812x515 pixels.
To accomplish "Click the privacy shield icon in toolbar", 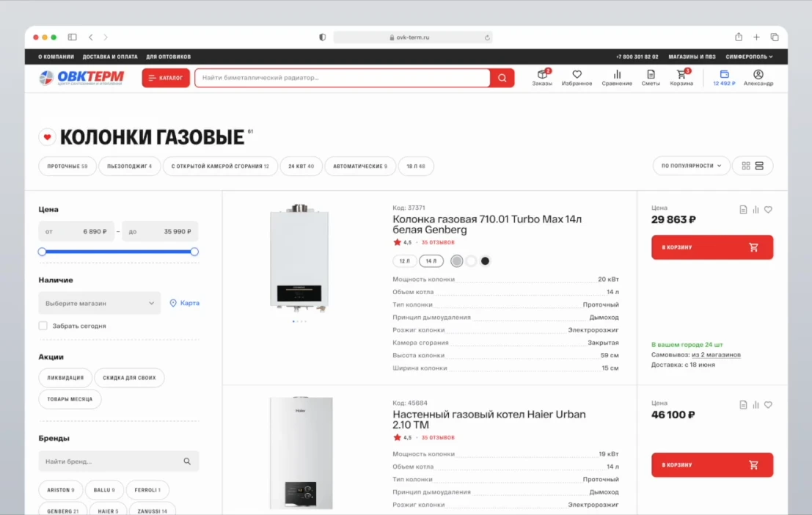I will pos(322,37).
